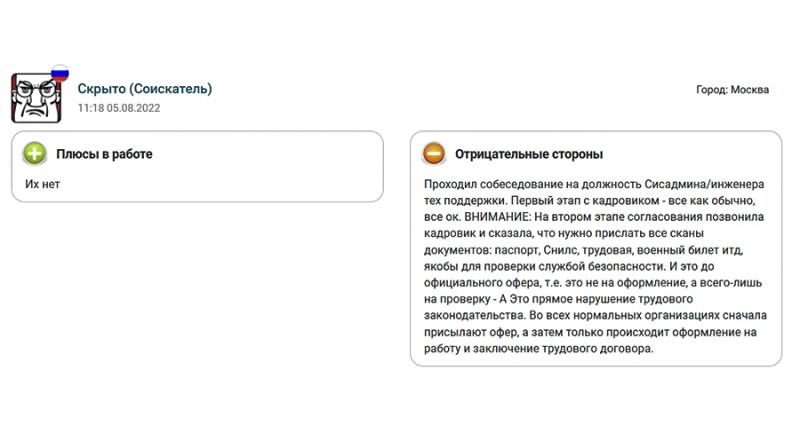Click the timestamp 11:18 05.08.2022
This screenshot has height=441, width=800.
click(x=119, y=108)
